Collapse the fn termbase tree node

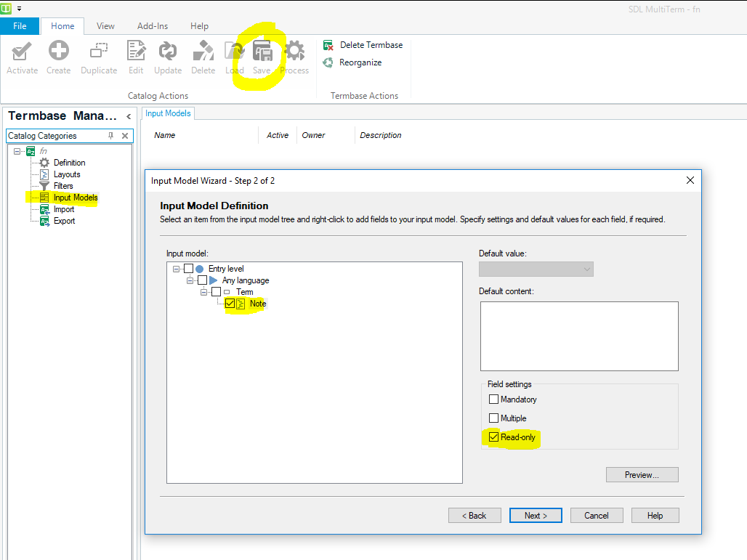coord(17,151)
